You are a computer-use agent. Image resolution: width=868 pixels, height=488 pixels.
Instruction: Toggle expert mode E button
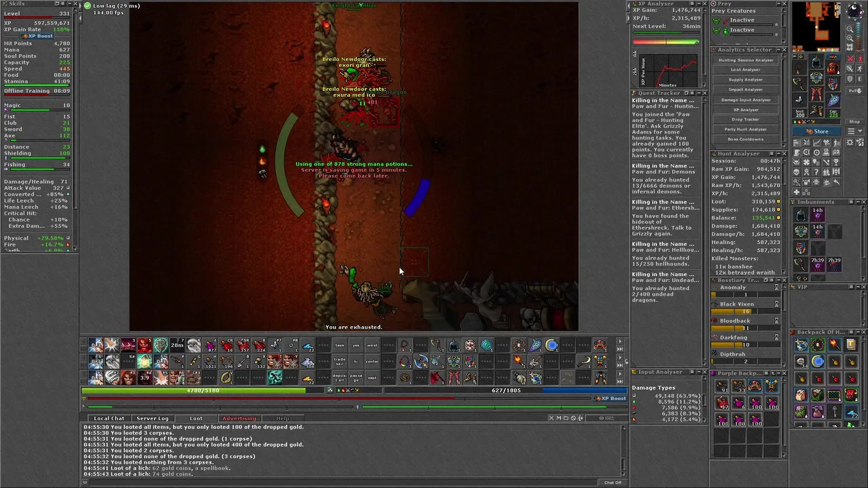tap(860, 79)
